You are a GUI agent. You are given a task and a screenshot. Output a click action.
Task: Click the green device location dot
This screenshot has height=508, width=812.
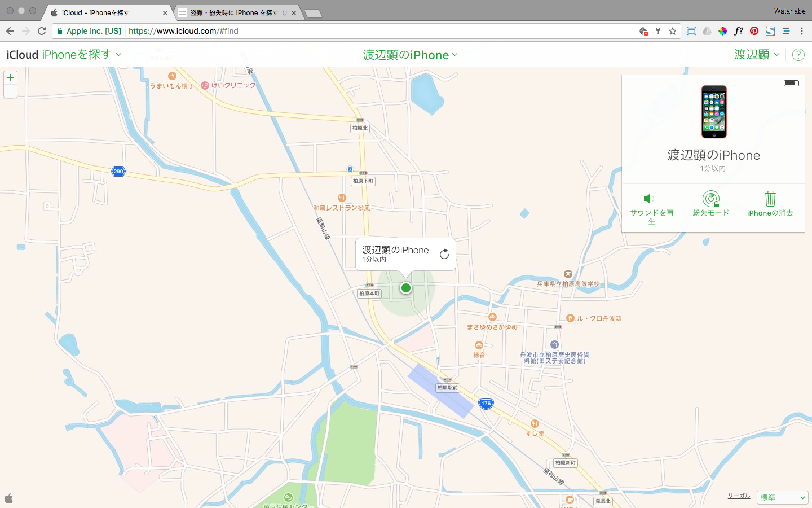click(406, 288)
